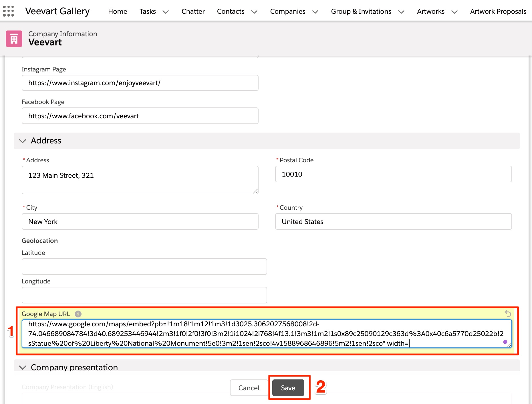This screenshot has width=532, height=404.
Task: Go to the Home tab
Action: [x=118, y=11]
